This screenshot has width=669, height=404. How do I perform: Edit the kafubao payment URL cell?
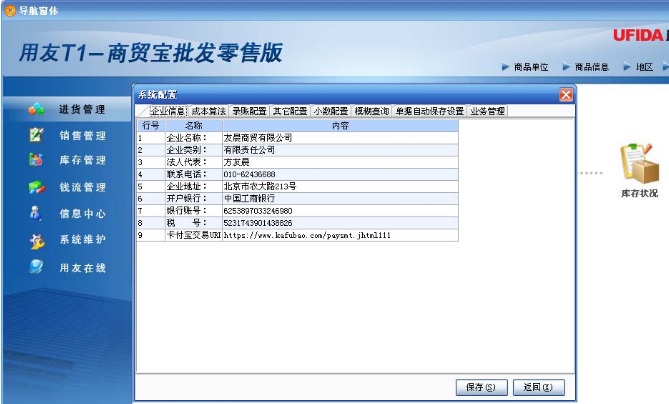pyautogui.click(x=340, y=235)
